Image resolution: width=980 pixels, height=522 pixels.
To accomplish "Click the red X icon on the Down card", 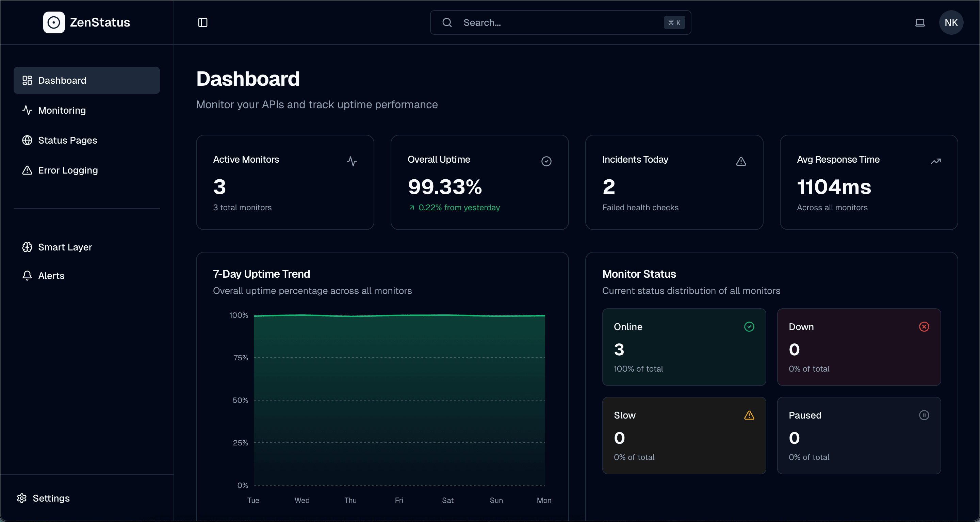I will [925, 326].
